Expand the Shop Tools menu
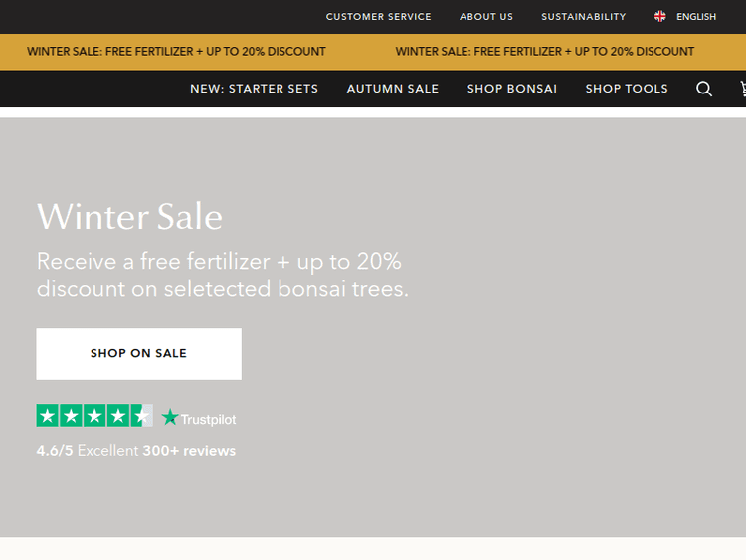This screenshot has height=560, width=746. (627, 89)
